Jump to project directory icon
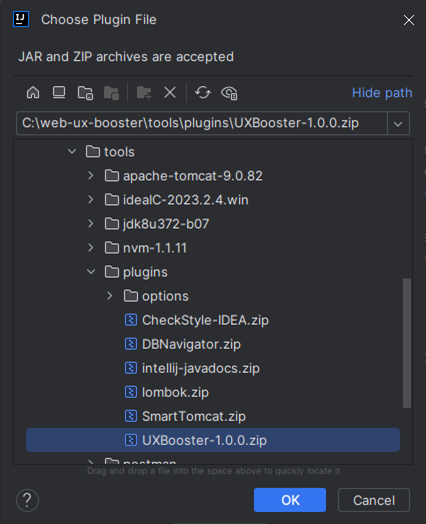The height and width of the screenshot is (524, 426). coord(85,93)
